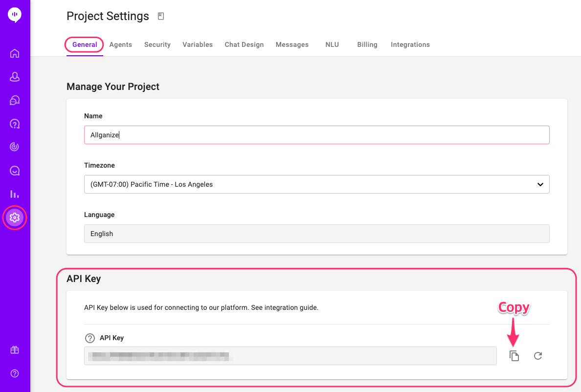This screenshot has height=392, width=581.
Task: Open the NLU tab
Action: click(332, 45)
